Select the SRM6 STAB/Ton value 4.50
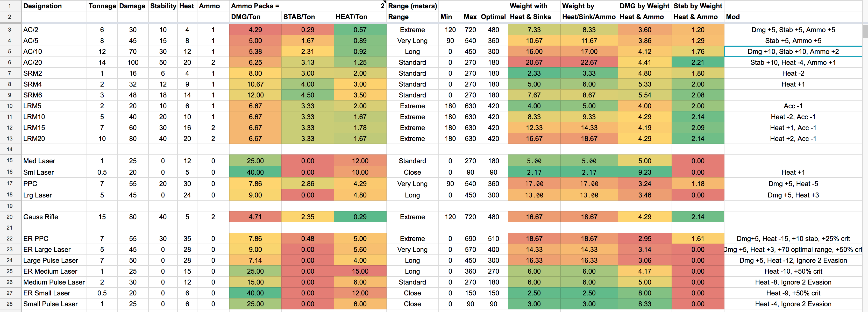The image size is (868, 312). (x=307, y=95)
